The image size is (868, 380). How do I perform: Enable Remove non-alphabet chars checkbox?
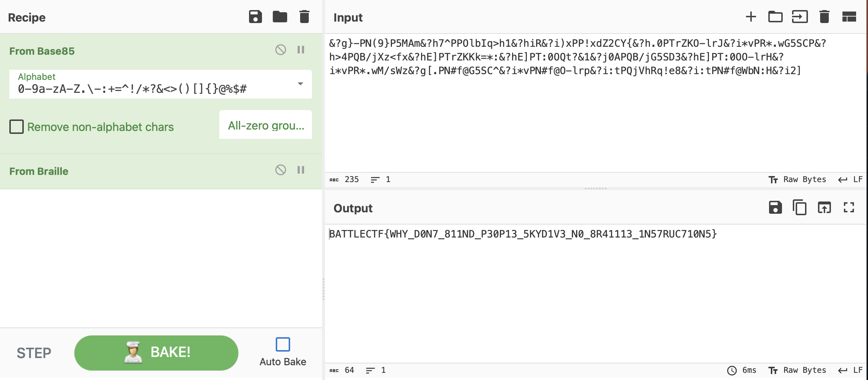[17, 127]
